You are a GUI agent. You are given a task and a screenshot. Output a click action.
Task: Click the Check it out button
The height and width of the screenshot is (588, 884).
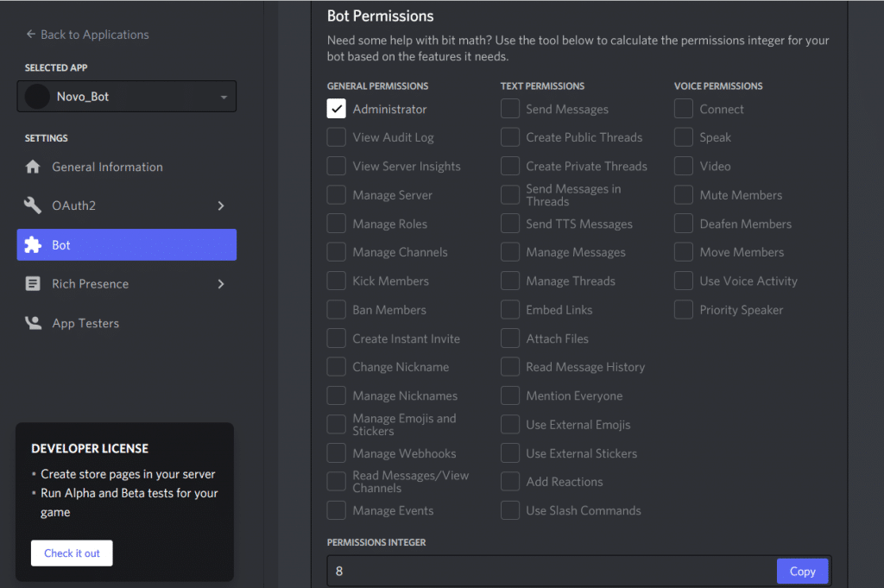[x=72, y=553]
